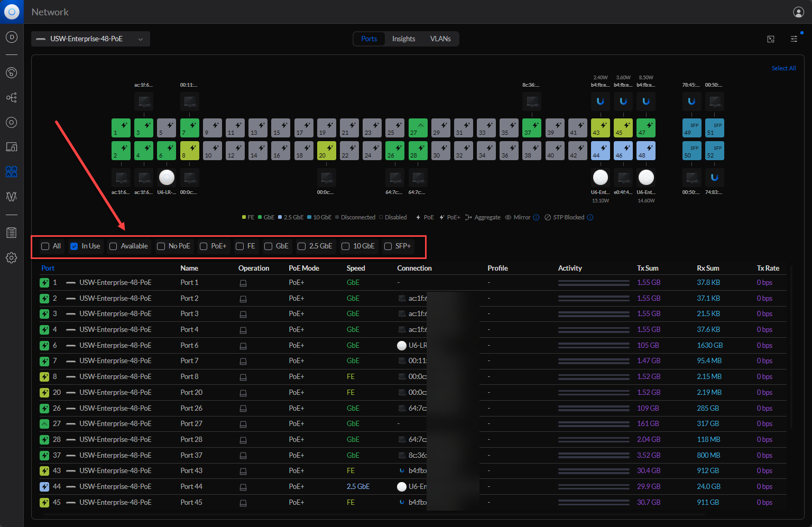Open the VLANs tab

tap(440, 39)
